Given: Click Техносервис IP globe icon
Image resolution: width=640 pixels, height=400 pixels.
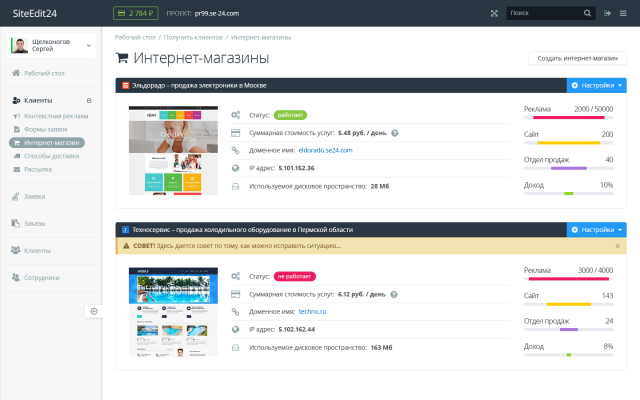Looking at the screenshot, I should tap(236, 329).
